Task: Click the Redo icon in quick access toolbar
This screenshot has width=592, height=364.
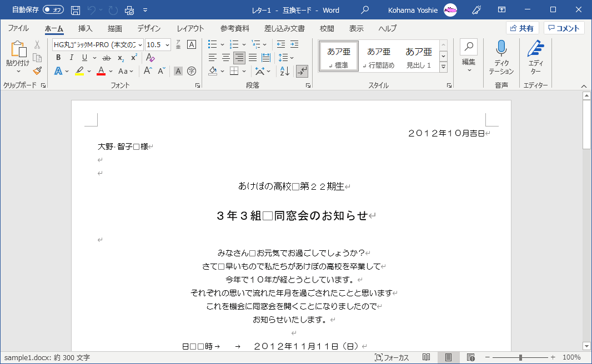Action: tap(113, 10)
